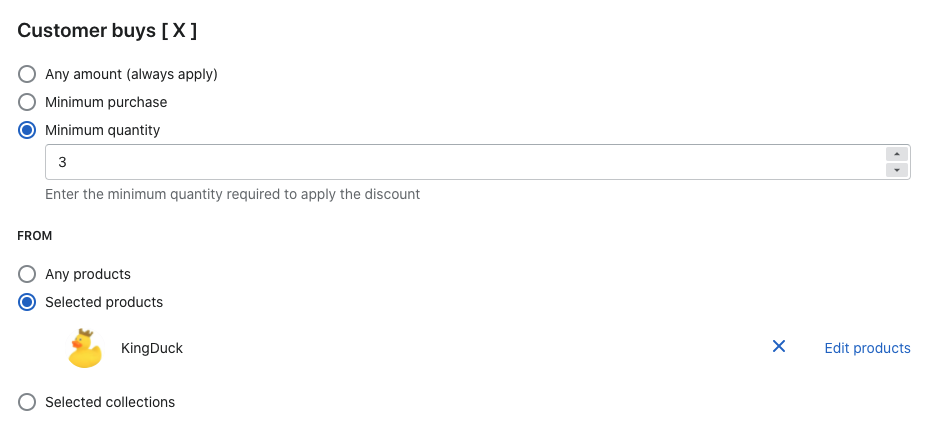Click the 'Customer buys [ X ]' heading
929x431 pixels.
(x=107, y=30)
